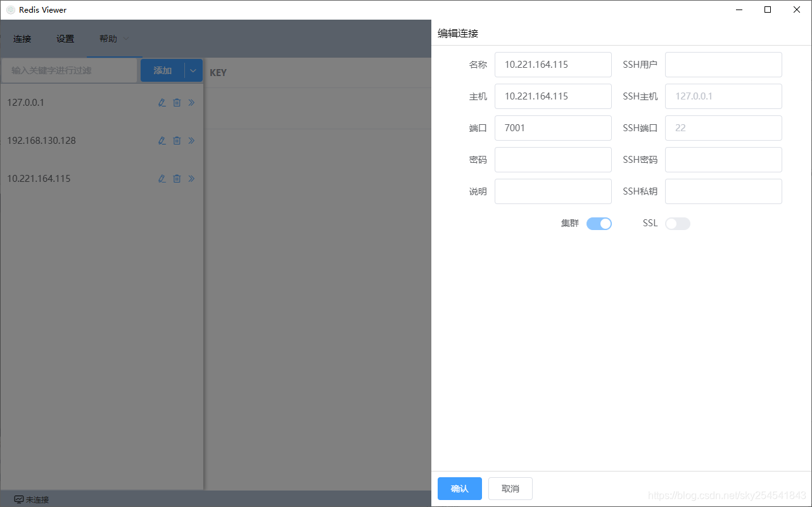Edit the 10.221.164.115 connection pencil icon
Image resolution: width=812 pixels, height=507 pixels.
[162, 179]
